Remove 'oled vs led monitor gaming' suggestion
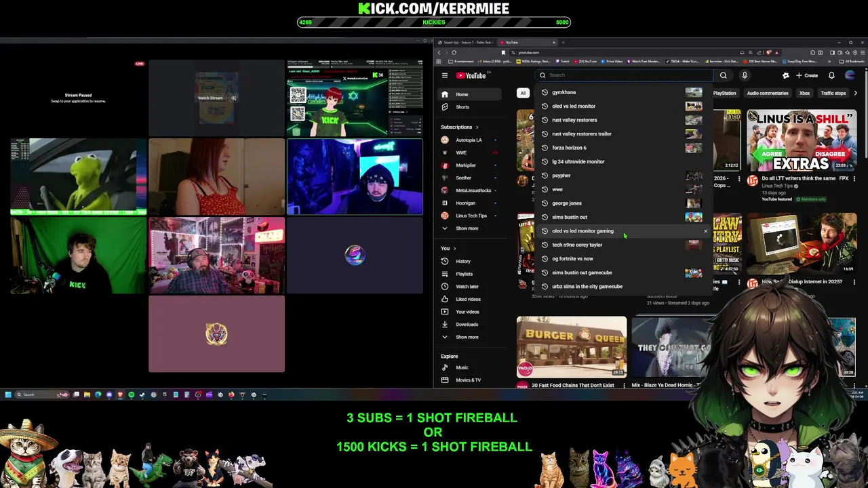This screenshot has width=868, height=488. click(x=705, y=231)
